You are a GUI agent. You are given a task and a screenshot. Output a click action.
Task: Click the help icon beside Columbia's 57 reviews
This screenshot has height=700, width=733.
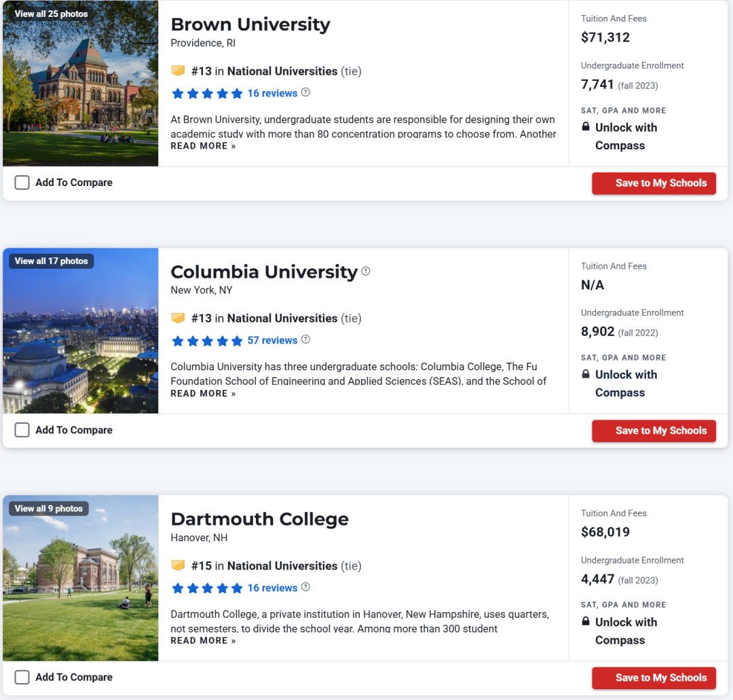pos(305,339)
